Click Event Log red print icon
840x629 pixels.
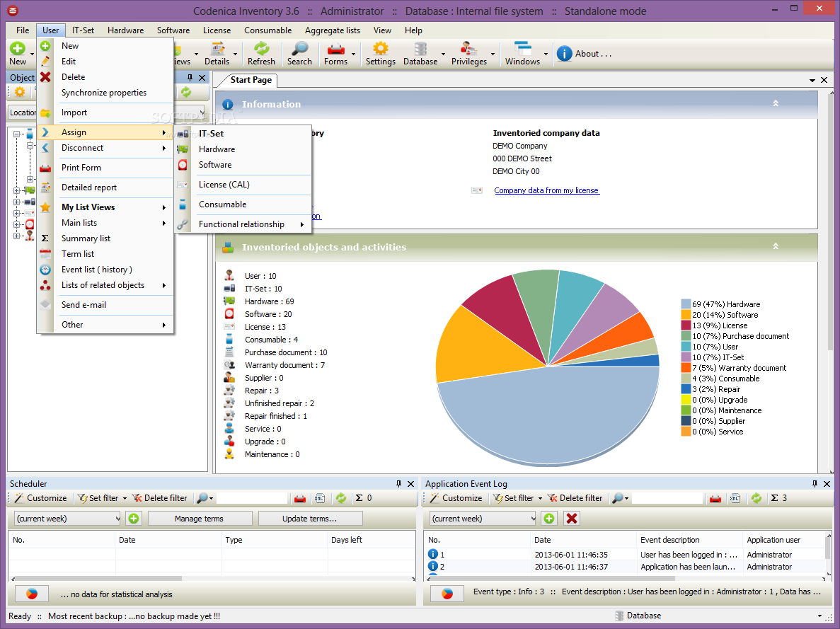pos(715,498)
